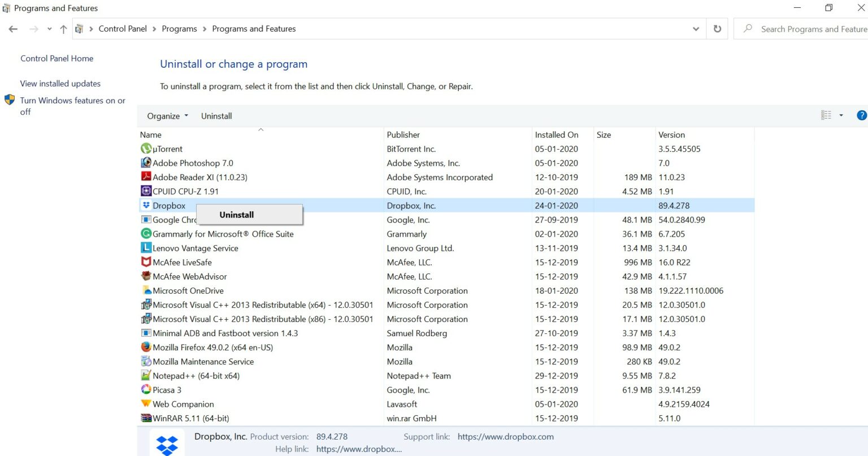The height and width of the screenshot is (456, 868).
Task: Click the µTorrent application icon
Action: tap(145, 149)
